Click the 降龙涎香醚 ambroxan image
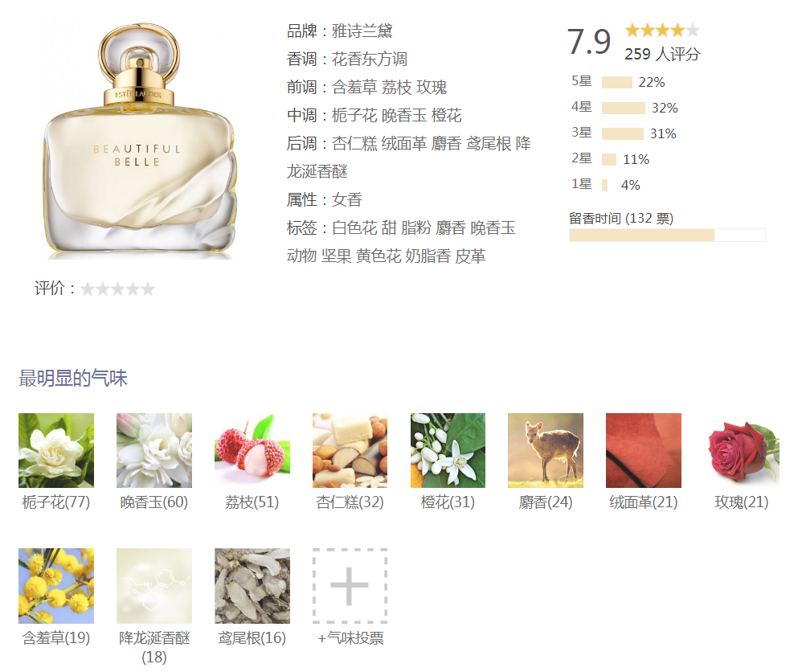Viewport: 798px width, 672px height. coord(154,585)
